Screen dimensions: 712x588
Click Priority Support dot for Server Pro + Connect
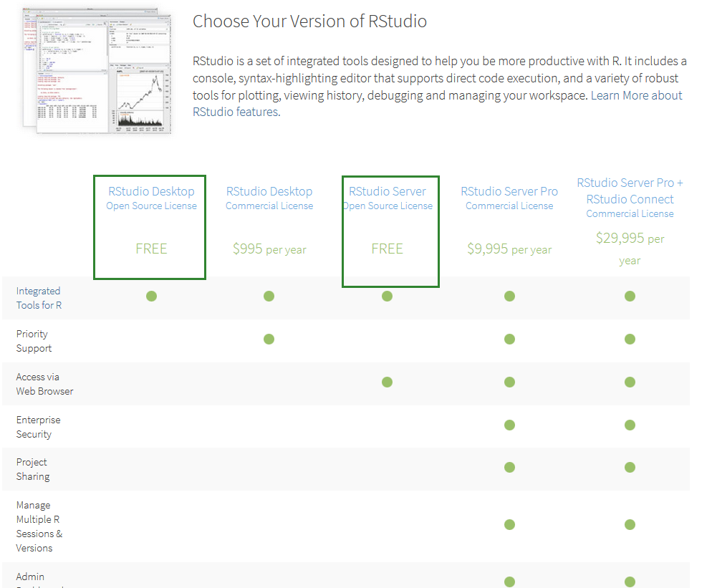click(630, 339)
